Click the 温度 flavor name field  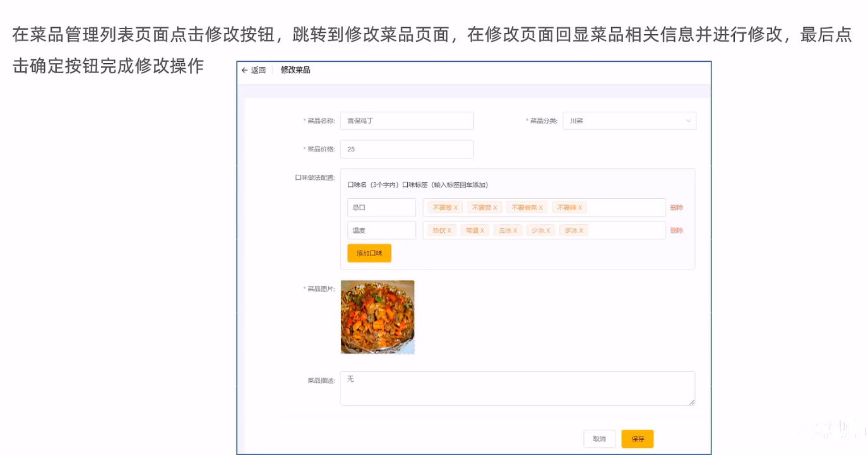click(x=381, y=230)
